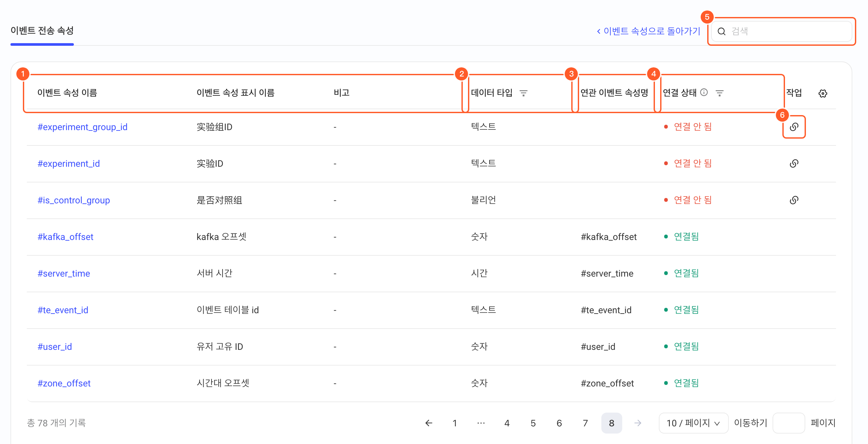Screen dimensions: 868x444
Task: Focus the 검색 search field
Action: pos(781,31)
